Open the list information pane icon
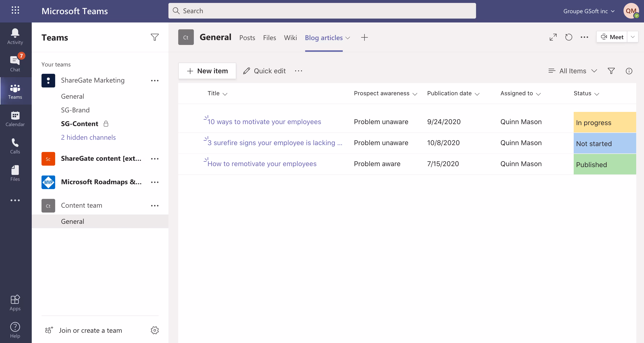The height and width of the screenshot is (343, 644). (x=629, y=71)
